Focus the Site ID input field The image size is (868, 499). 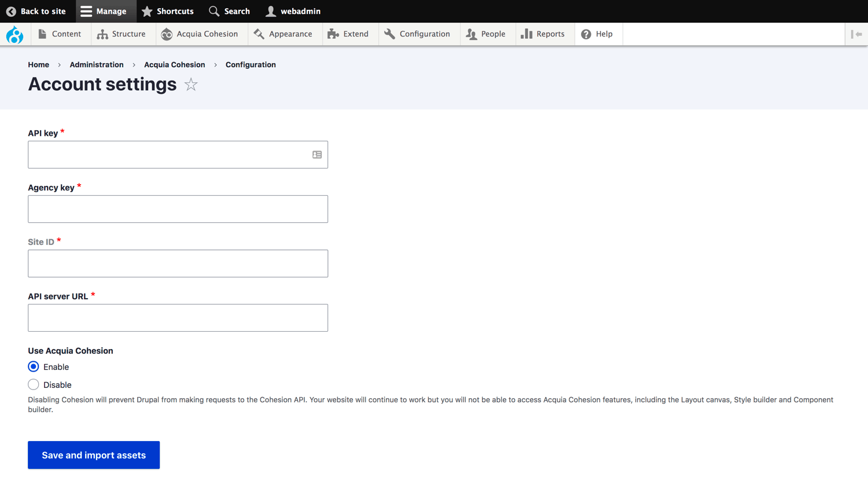[178, 263]
